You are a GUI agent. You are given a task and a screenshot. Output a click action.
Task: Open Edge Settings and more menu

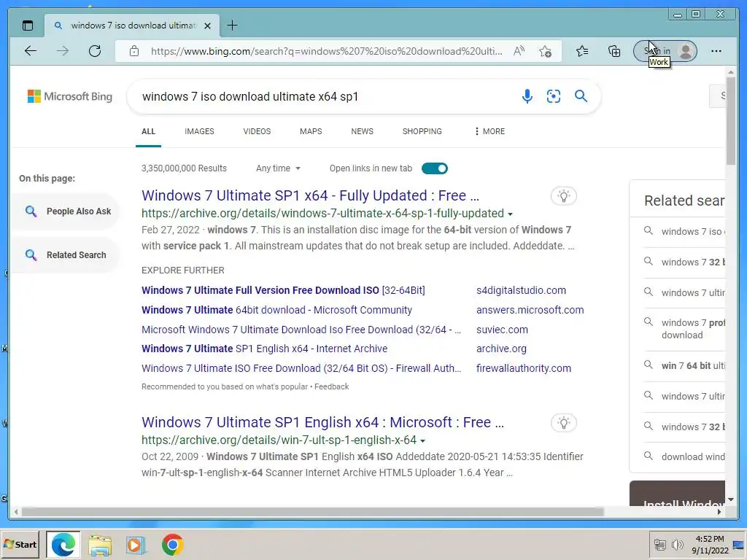[716, 51]
